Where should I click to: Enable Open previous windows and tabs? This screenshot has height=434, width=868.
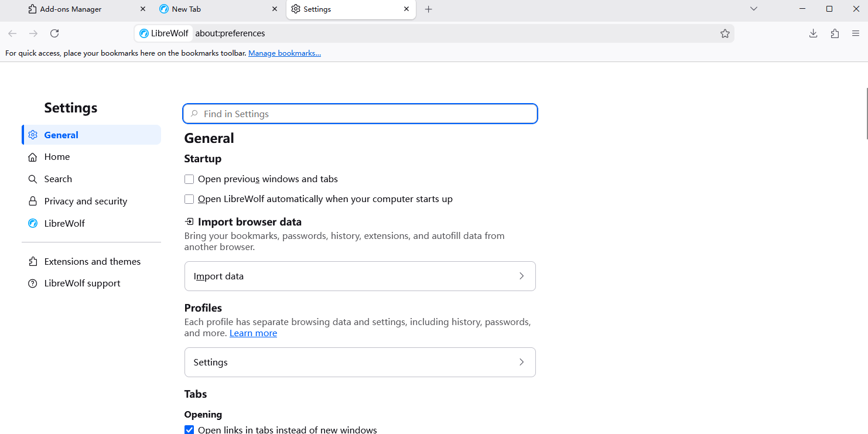189,179
